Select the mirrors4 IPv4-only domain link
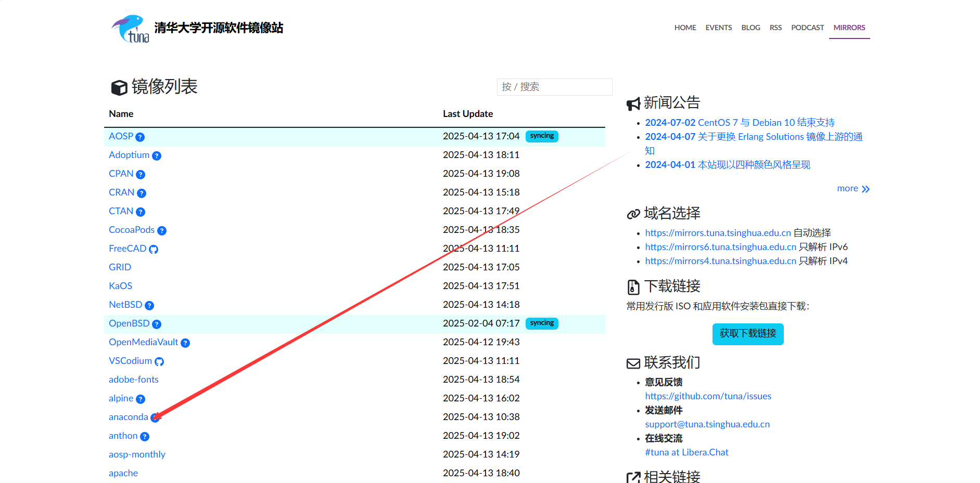Image resolution: width=980 pixels, height=483 pixels. (x=720, y=261)
